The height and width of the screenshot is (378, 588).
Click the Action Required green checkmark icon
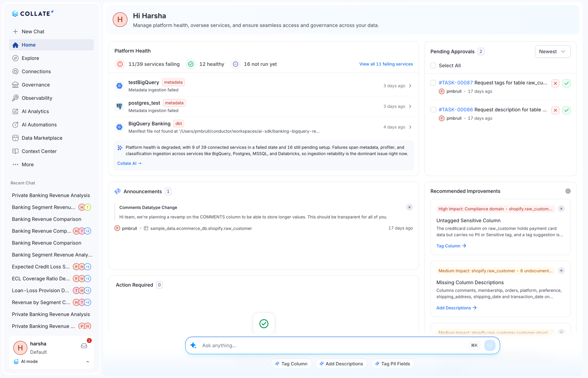264,324
